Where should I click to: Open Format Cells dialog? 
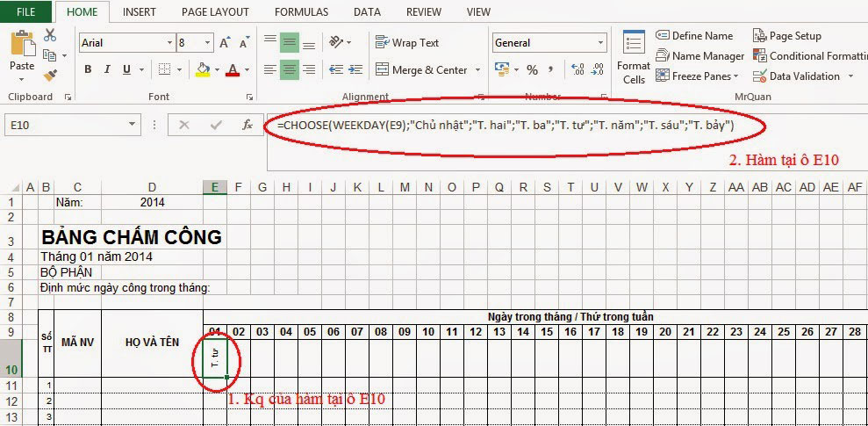click(634, 58)
